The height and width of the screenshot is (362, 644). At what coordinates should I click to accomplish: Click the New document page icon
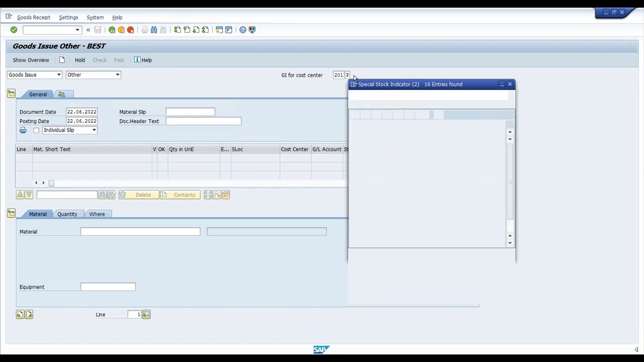62,60
